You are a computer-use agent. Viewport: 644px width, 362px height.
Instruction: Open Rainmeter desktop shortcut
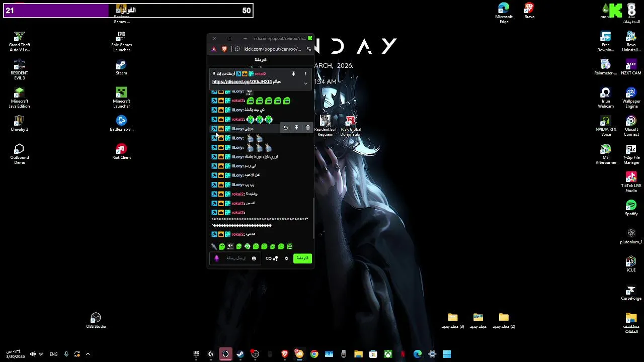(606, 67)
